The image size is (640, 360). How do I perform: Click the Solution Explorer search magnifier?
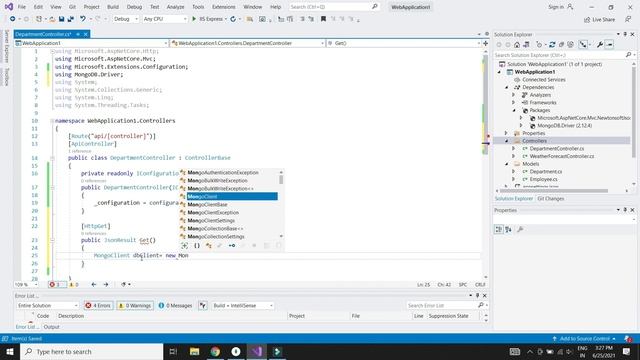(629, 55)
